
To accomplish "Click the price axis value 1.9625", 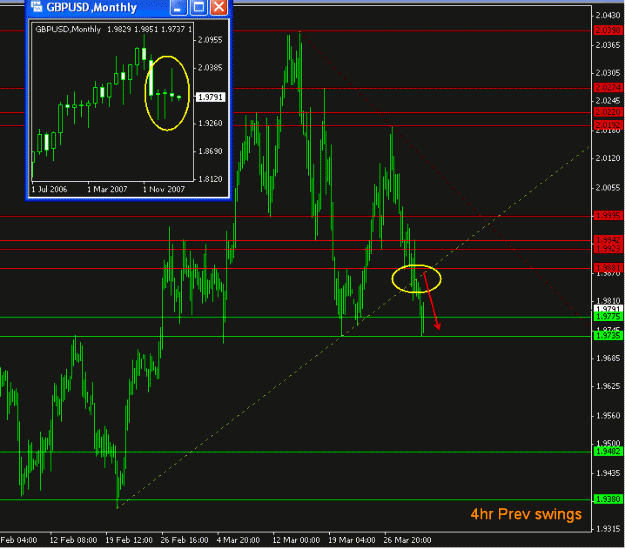I will coord(608,386).
